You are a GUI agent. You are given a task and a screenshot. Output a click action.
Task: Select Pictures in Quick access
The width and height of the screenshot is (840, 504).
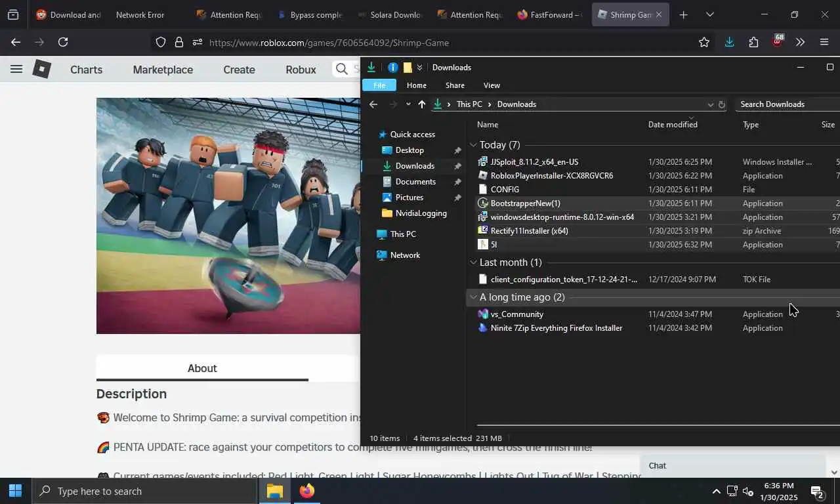(409, 198)
